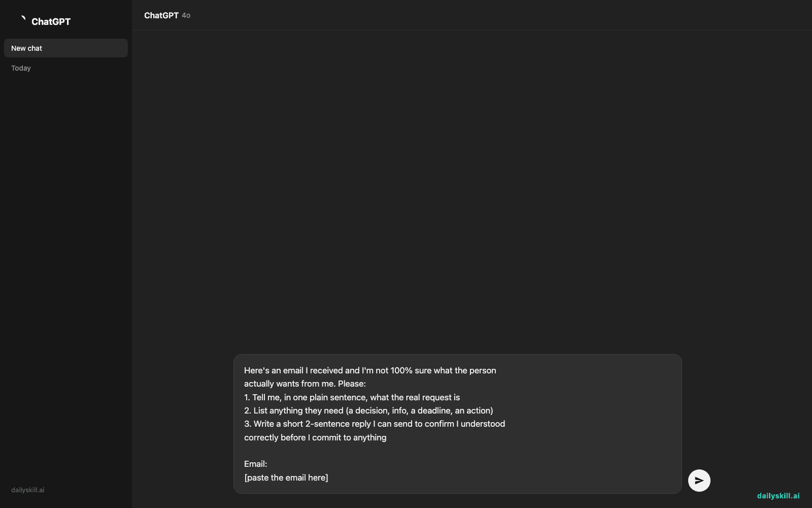
Task: Send the message with the arrow button
Action: point(699,481)
